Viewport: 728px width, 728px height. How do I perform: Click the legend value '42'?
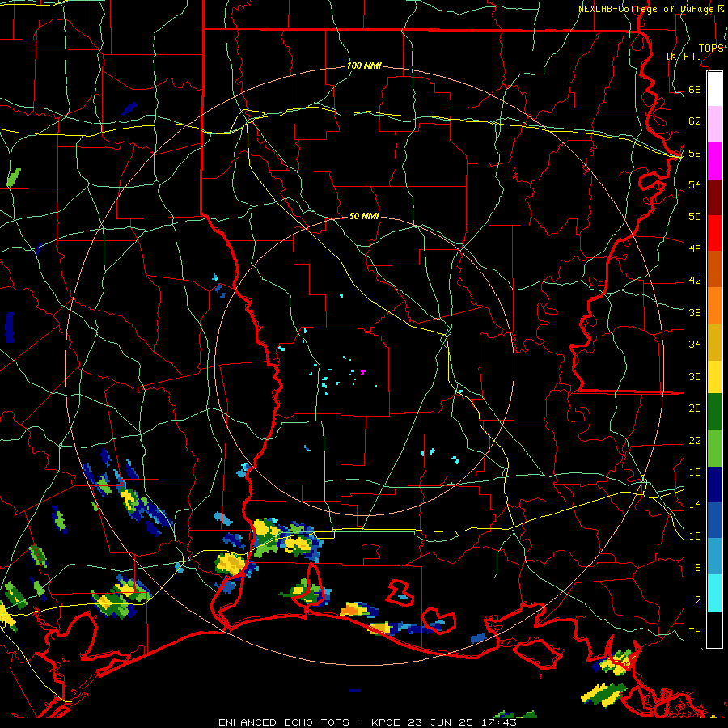(695, 280)
